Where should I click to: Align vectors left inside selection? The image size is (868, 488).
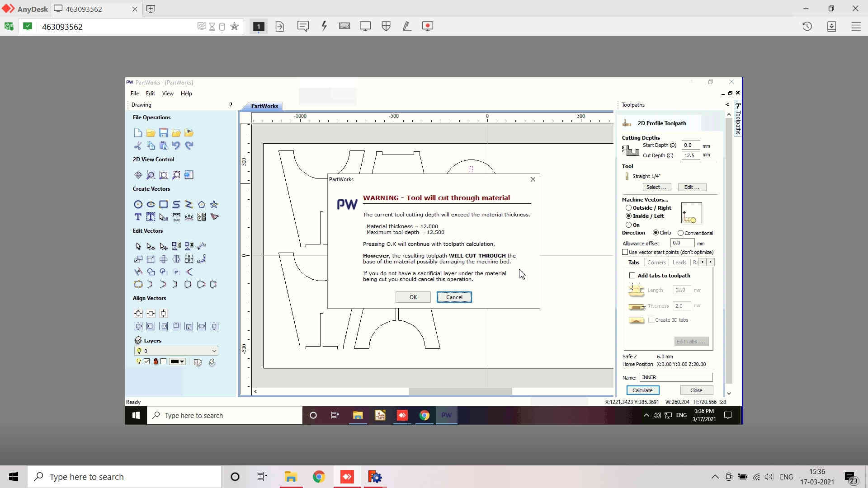tap(151, 326)
